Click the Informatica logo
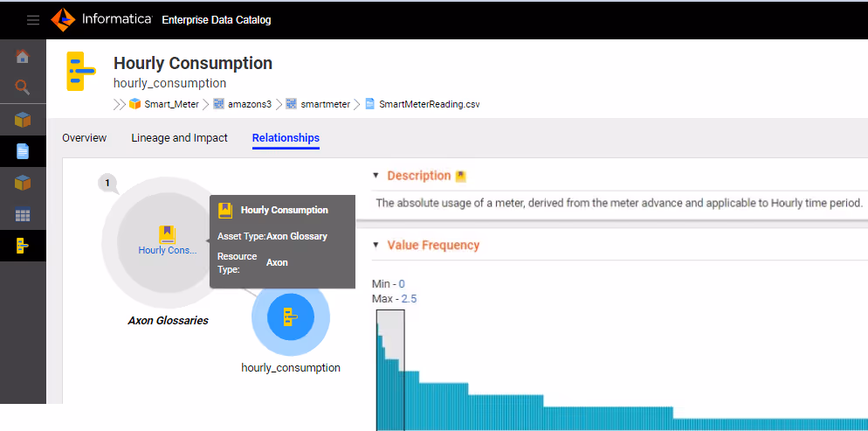The image size is (868, 431). [x=101, y=20]
